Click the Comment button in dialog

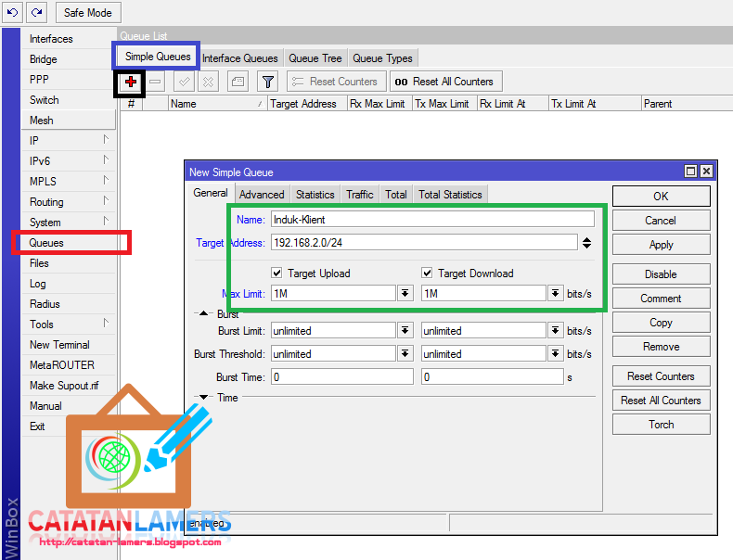click(661, 299)
